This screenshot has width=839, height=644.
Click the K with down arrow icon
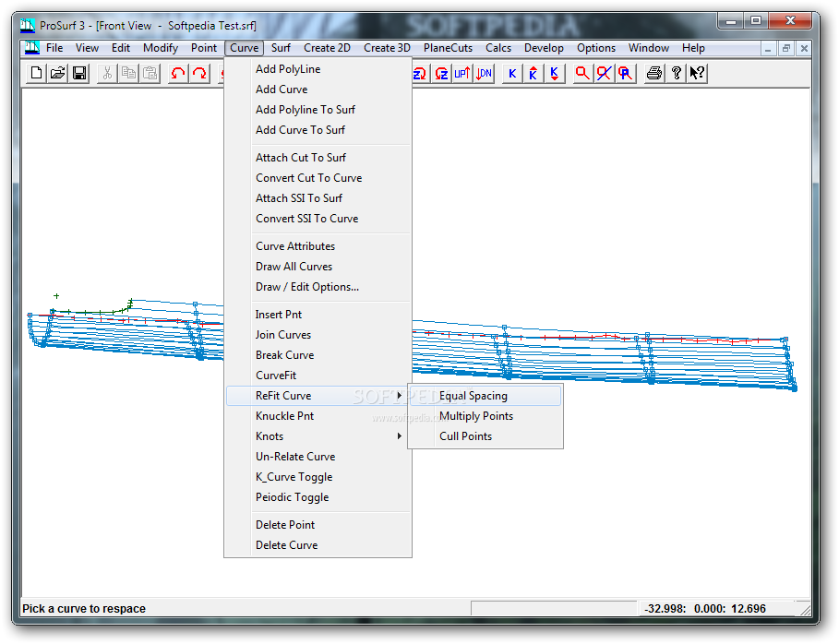(555, 73)
